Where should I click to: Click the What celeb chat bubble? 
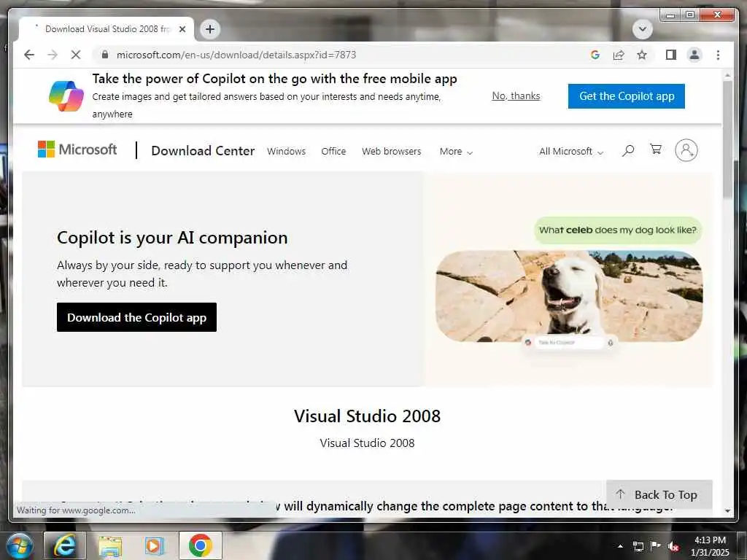coord(617,230)
